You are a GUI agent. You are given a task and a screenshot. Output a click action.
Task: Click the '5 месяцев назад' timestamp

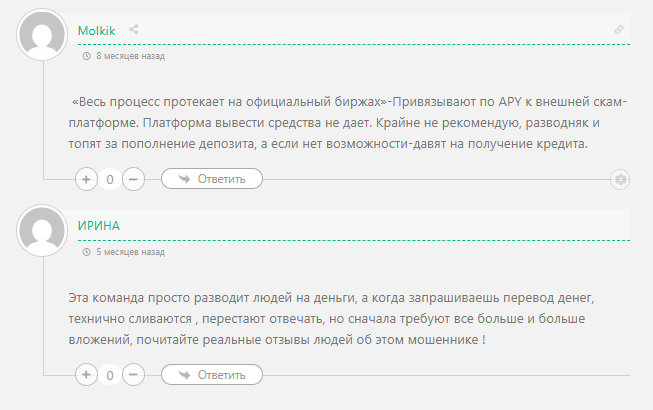coord(130,252)
